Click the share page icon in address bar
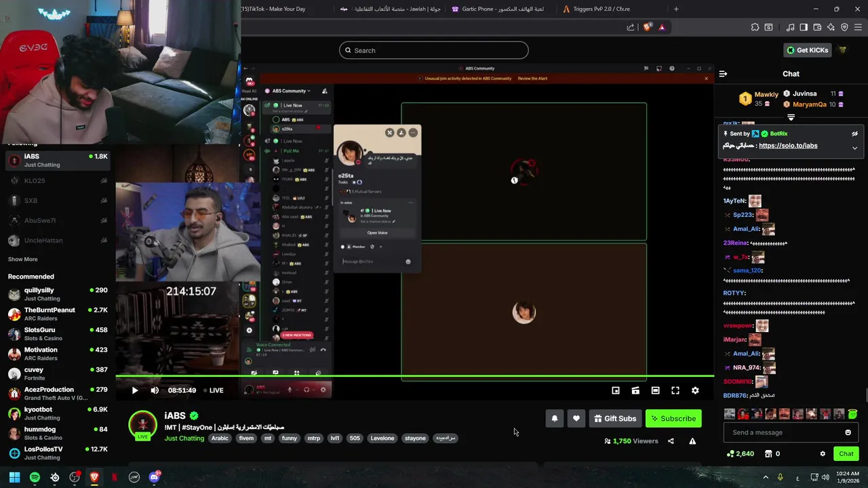The width and height of the screenshot is (868, 488). [631, 27]
